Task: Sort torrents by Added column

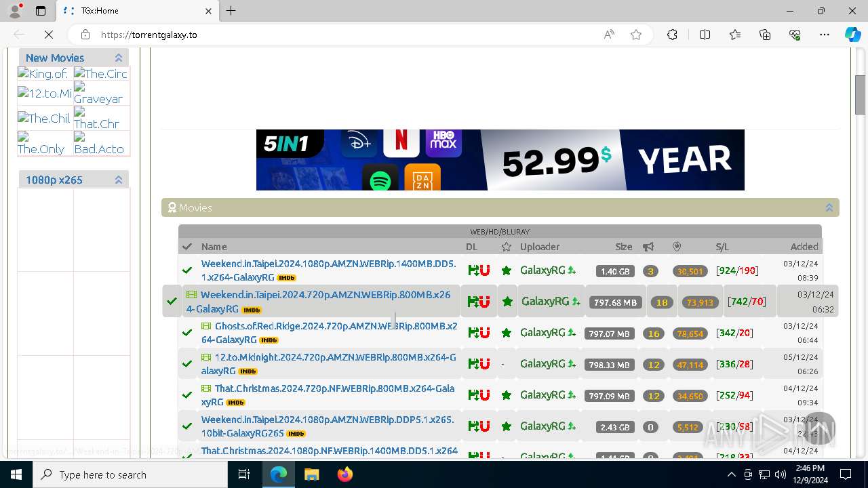Action: click(804, 247)
